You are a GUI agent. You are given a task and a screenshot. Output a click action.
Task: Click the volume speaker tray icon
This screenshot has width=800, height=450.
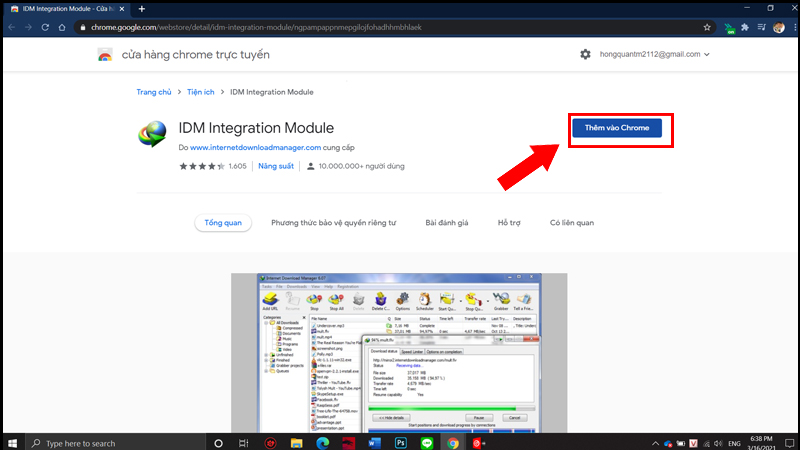(x=718, y=443)
